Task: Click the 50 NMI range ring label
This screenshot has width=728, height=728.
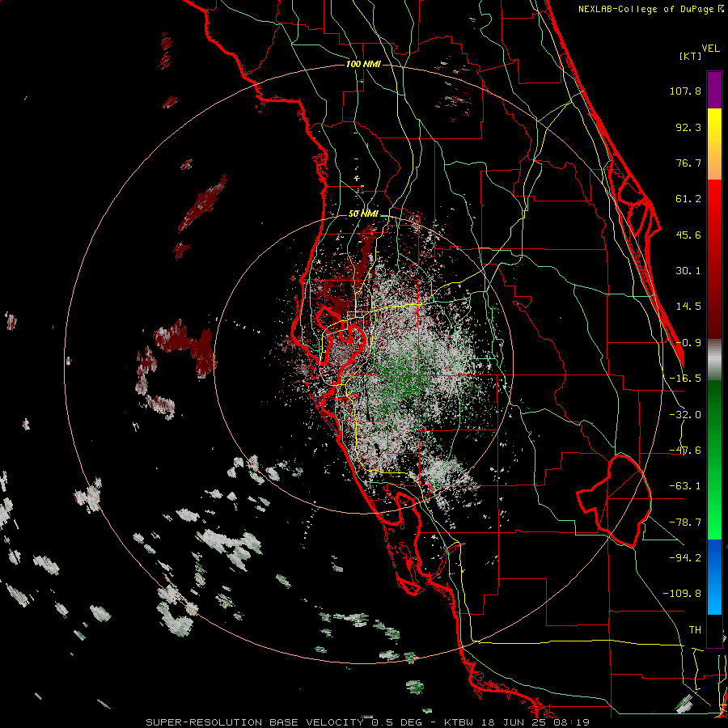Action: coord(363,214)
